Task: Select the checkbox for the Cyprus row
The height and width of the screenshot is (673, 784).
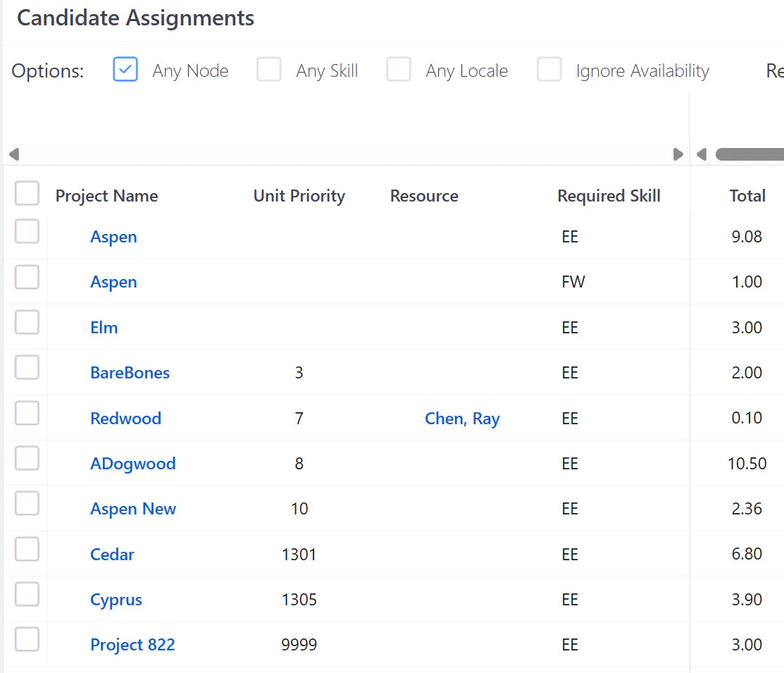Action: point(27,595)
